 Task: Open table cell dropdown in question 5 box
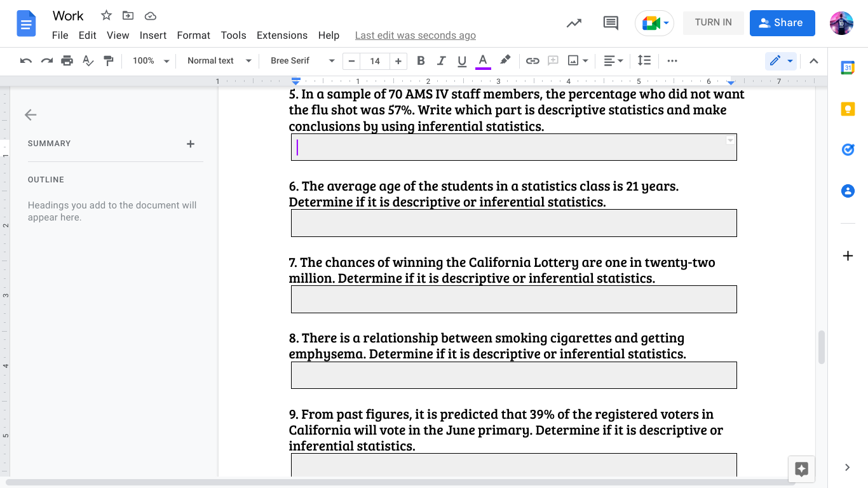coord(730,140)
